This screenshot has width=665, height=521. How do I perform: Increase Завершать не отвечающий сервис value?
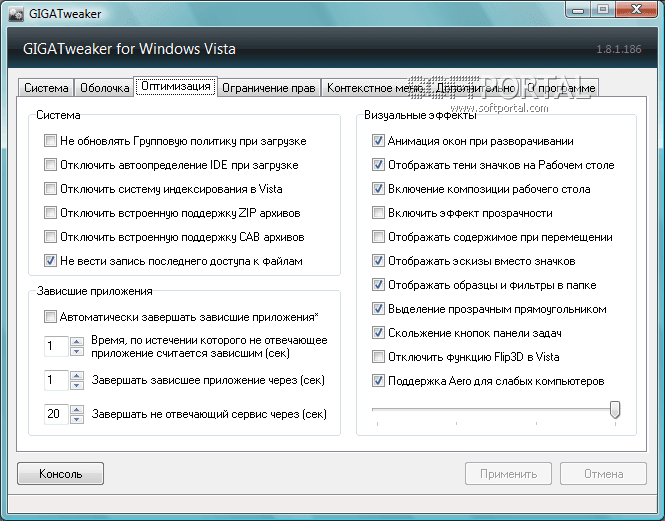(x=77, y=409)
